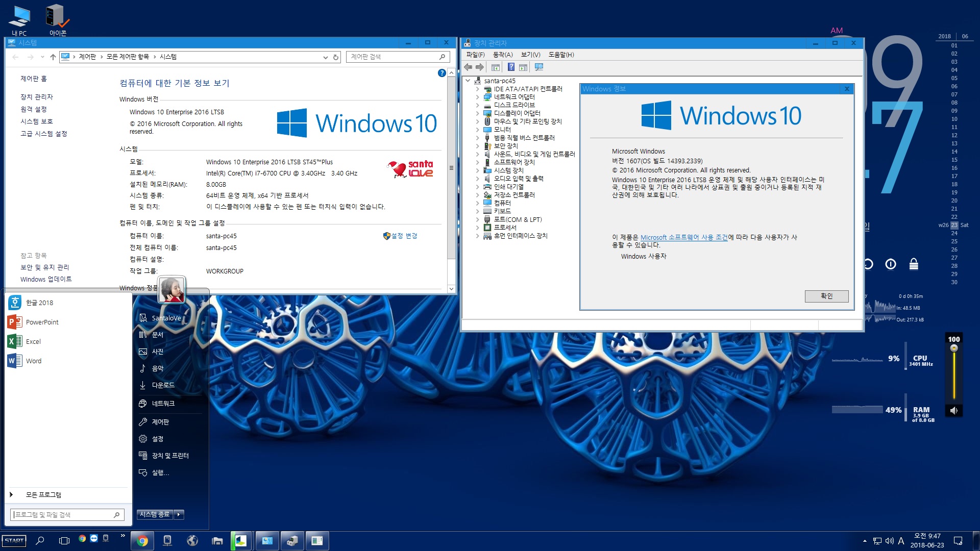Expand the 디스플레이 어댑터 node
This screenshot has height=551, width=980.
pyautogui.click(x=477, y=113)
